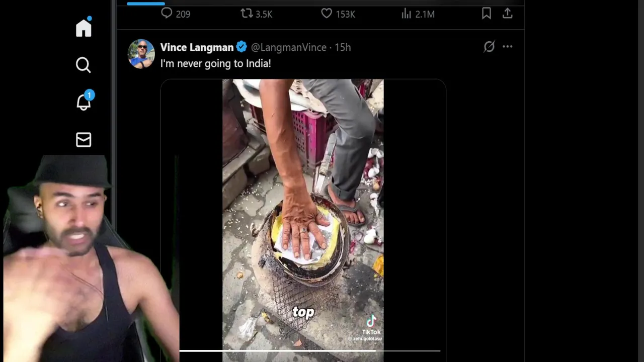This screenshot has height=362, width=644.
Task: Open the Vince Langman display name link
Action: [197, 47]
